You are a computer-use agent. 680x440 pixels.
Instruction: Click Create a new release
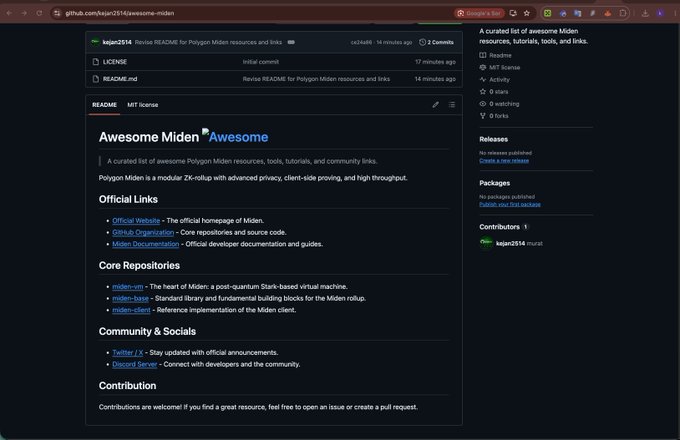click(x=504, y=160)
